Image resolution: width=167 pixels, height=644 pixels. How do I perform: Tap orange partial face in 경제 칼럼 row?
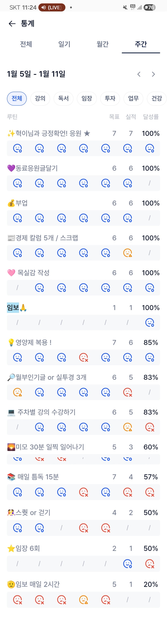128,253
